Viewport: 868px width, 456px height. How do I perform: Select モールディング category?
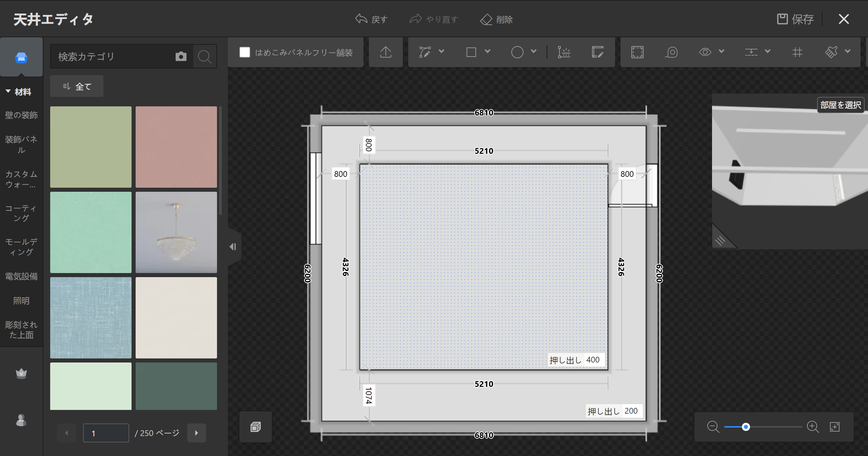(x=21, y=247)
